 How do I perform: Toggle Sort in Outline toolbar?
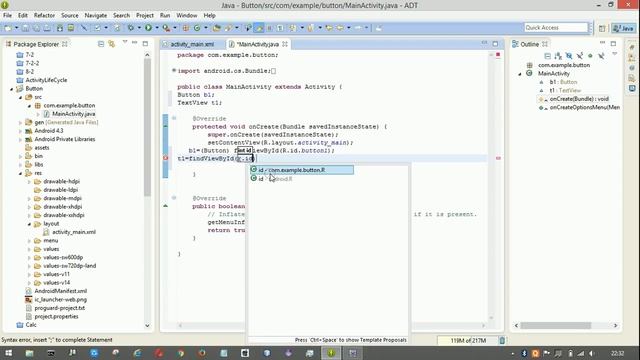tap(558, 56)
